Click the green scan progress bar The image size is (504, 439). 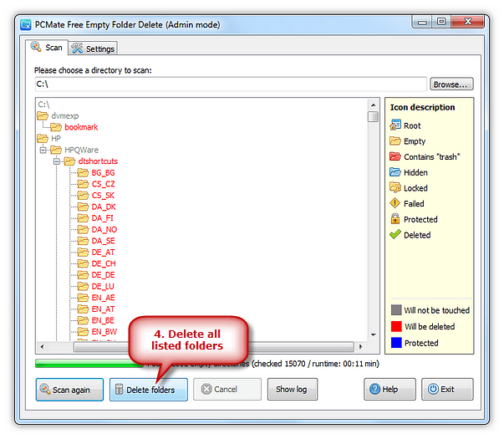(x=89, y=364)
